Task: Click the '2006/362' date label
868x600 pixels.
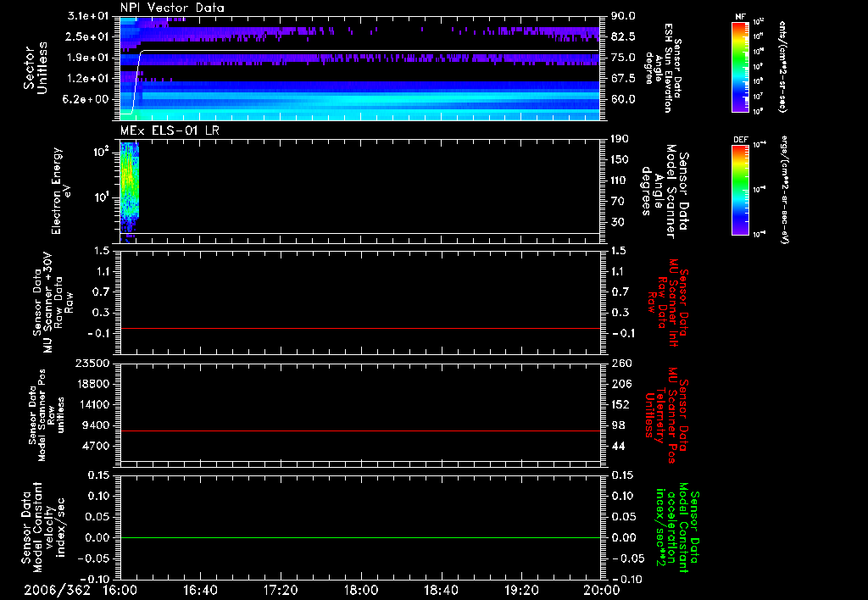Action: [57, 590]
